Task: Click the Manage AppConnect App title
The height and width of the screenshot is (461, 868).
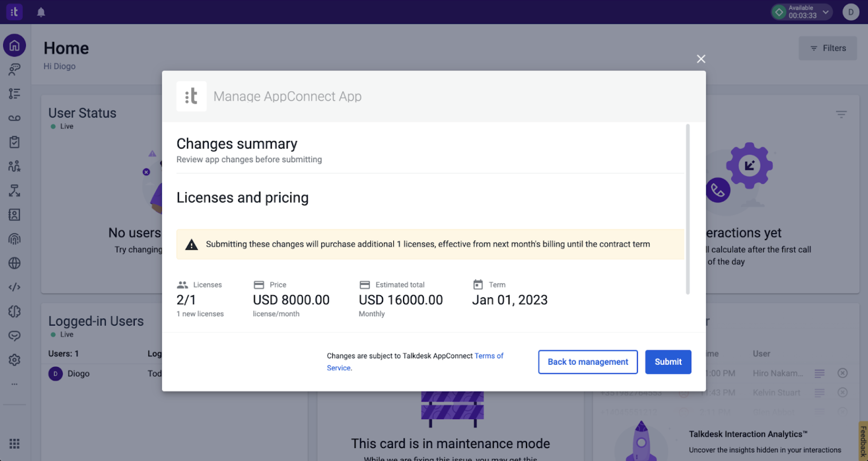Action: (x=287, y=96)
